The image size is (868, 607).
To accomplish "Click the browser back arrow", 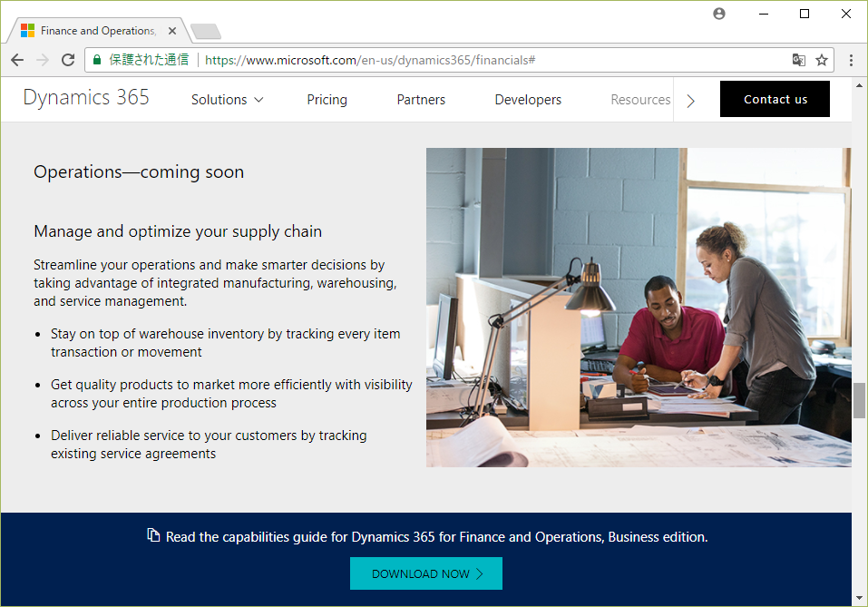I will pos(17,60).
